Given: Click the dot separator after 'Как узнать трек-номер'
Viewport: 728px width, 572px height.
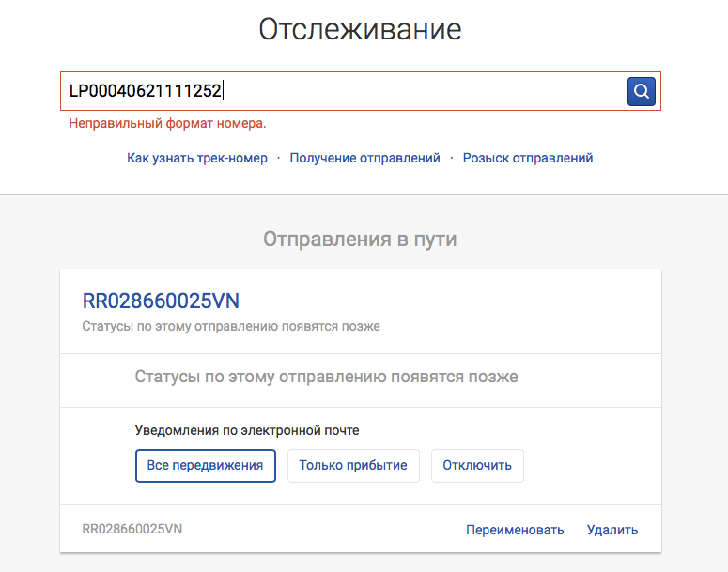Looking at the screenshot, I should (x=279, y=158).
